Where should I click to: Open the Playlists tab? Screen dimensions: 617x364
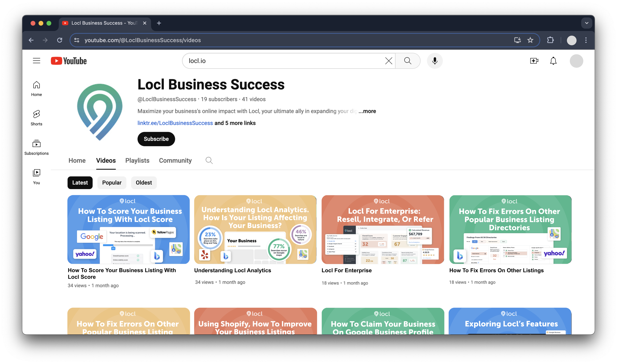click(x=137, y=160)
